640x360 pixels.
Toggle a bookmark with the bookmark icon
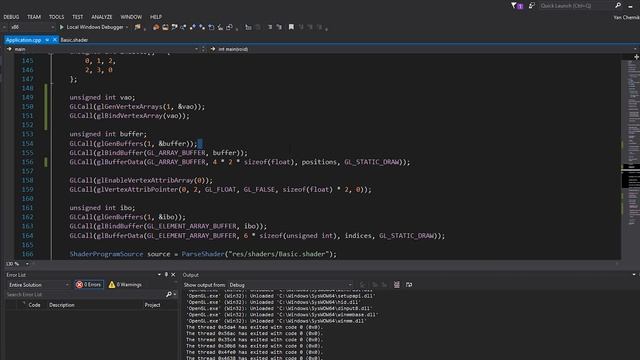click(x=291, y=27)
